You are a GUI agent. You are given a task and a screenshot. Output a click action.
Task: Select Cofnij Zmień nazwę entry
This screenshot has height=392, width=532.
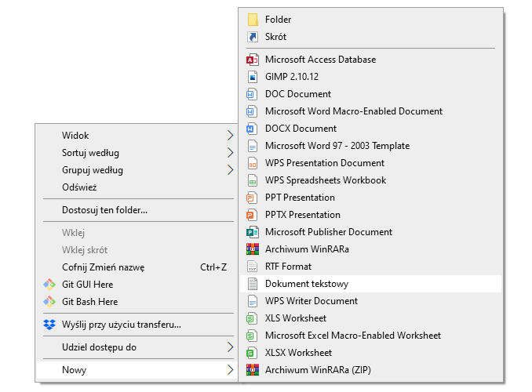click(x=103, y=267)
